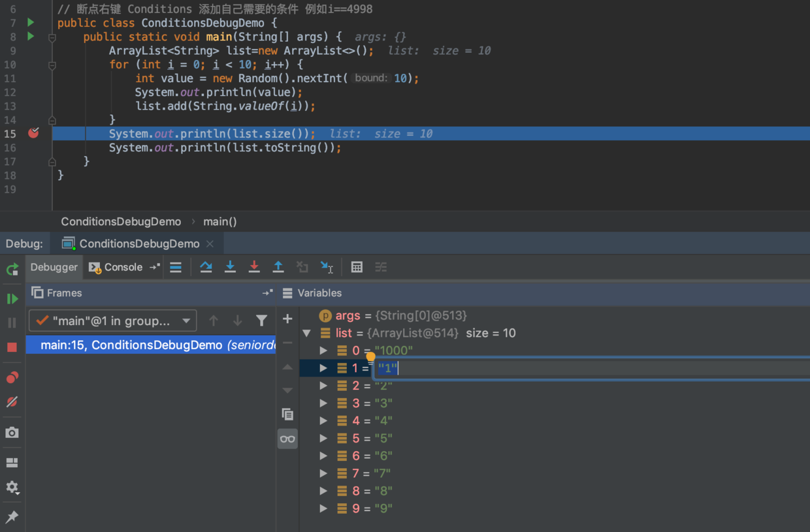
Task: Open the Evaluate Expression calculator
Action: (x=357, y=267)
